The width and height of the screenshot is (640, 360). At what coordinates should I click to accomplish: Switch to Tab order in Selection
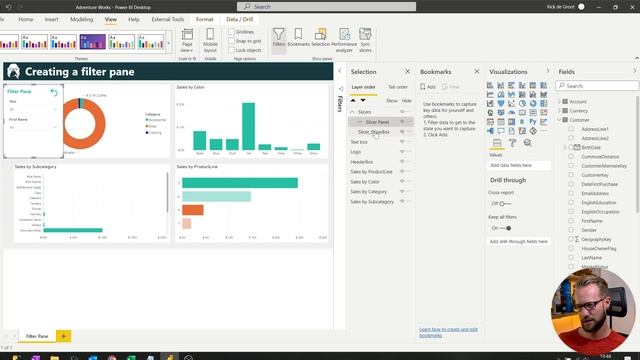(x=398, y=87)
